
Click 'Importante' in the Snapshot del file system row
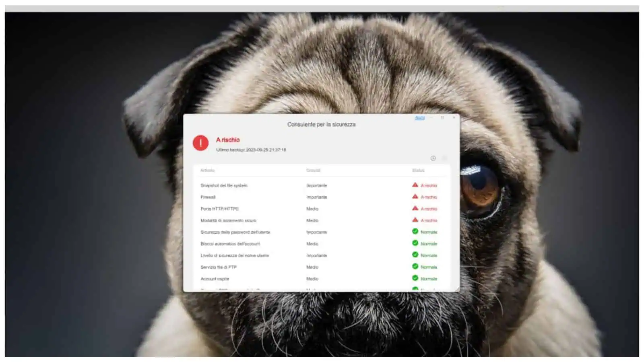[316, 185]
